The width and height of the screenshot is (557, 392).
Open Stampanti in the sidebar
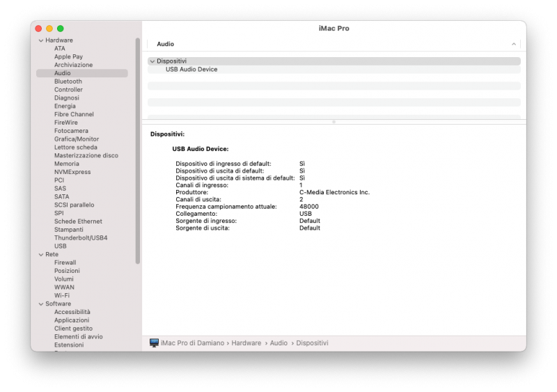tap(69, 230)
